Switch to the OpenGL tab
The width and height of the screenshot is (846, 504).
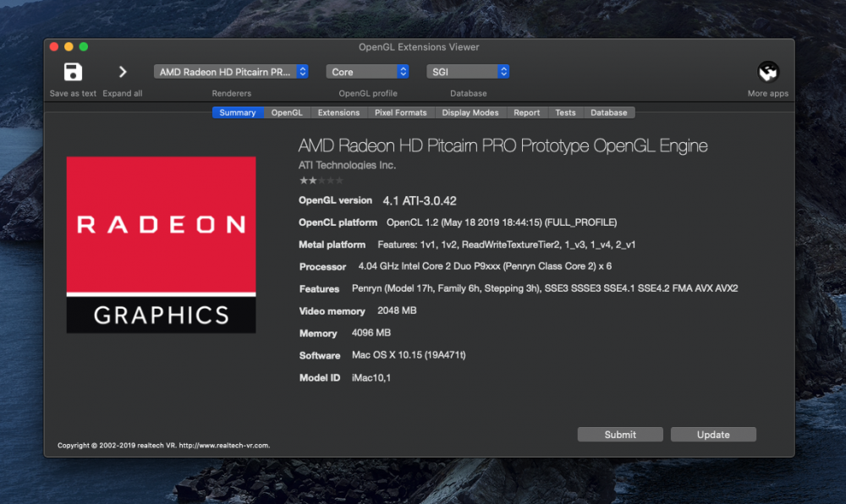(287, 112)
